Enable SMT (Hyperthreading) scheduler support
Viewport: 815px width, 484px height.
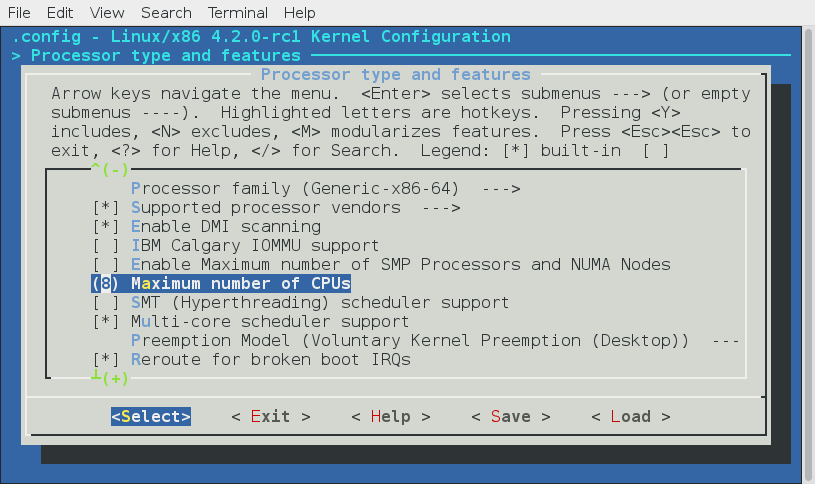[x=105, y=302]
